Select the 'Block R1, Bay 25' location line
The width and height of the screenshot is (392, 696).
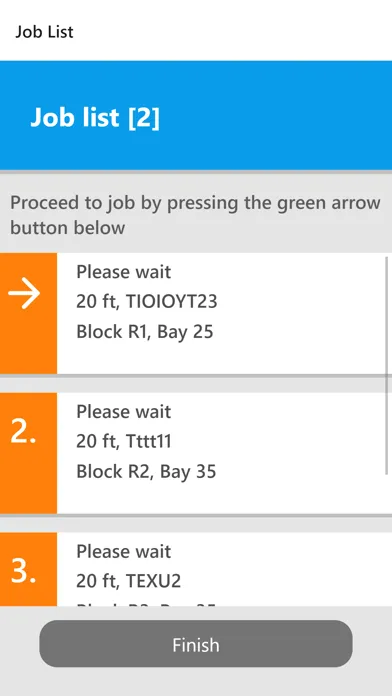pos(145,332)
